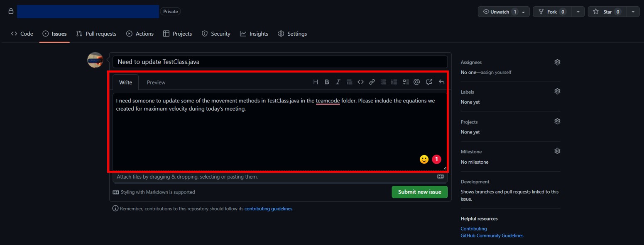
Task: Open the emoji picker smiley icon
Action: point(424,159)
